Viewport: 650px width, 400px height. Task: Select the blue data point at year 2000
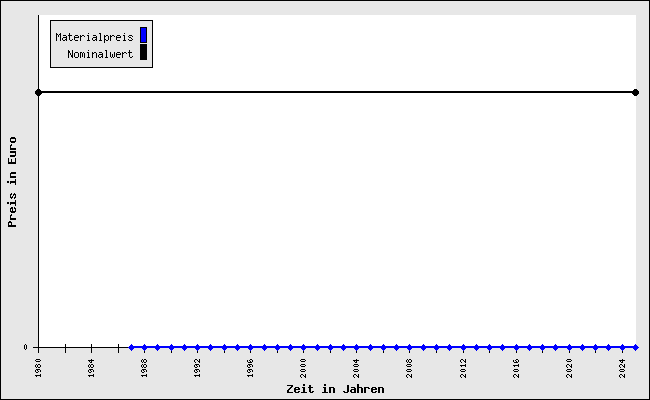pyautogui.click(x=303, y=347)
